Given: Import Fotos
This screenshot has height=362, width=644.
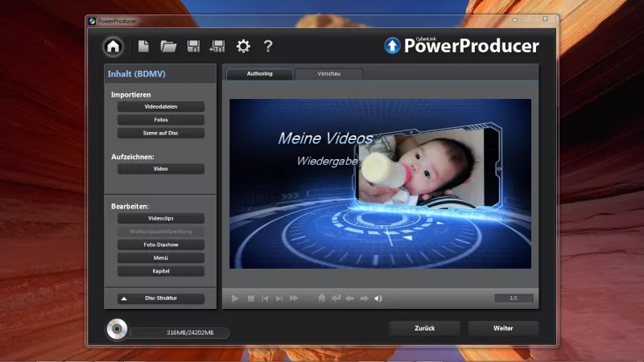Looking at the screenshot, I should click(160, 120).
